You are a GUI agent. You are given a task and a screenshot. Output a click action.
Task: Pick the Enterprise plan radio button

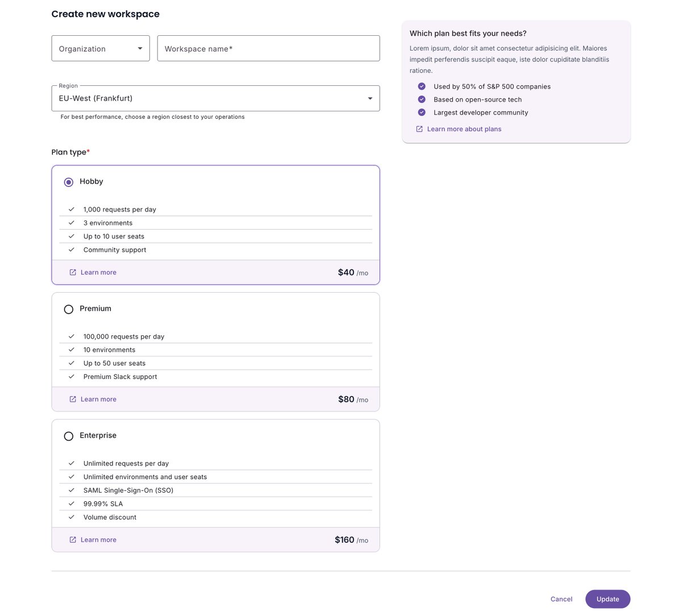click(x=69, y=436)
